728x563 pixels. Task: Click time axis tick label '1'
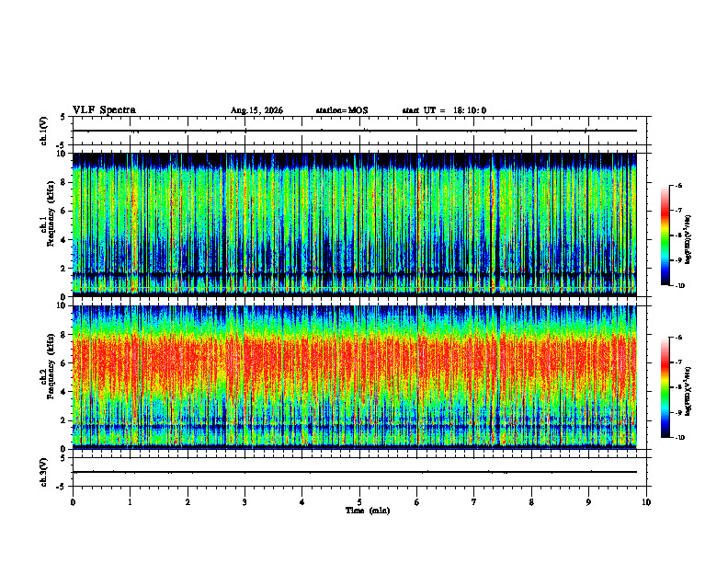pyautogui.click(x=130, y=502)
